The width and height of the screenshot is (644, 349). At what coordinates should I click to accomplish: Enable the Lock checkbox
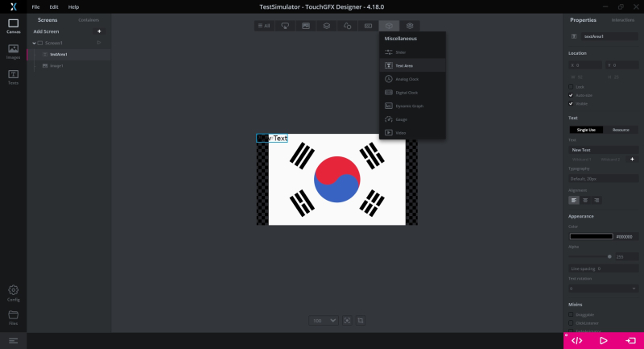572,86
